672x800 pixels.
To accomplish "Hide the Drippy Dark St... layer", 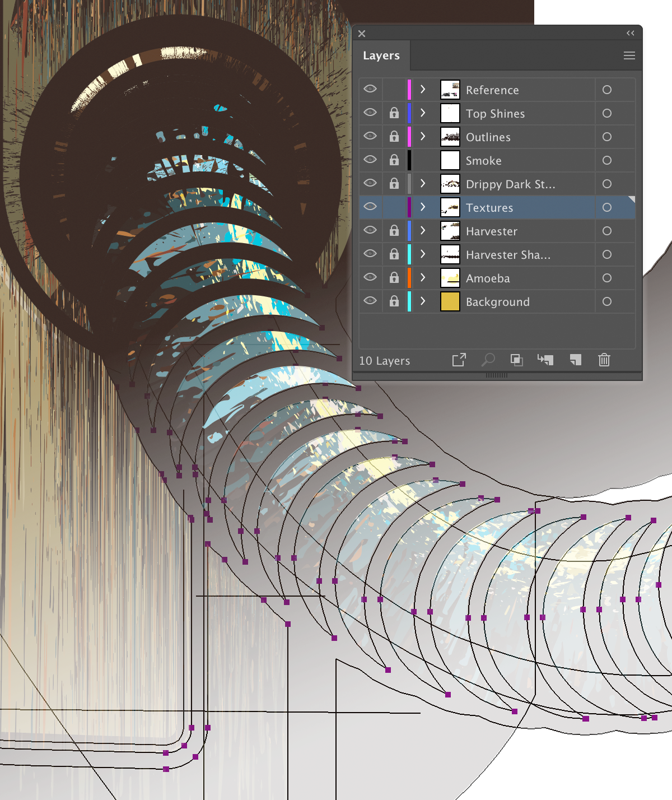I will tap(370, 183).
